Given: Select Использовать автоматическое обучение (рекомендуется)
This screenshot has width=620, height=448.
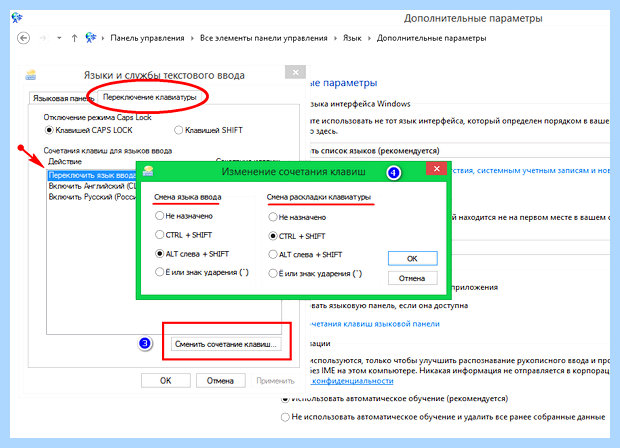Looking at the screenshot, I should [x=395, y=399].
